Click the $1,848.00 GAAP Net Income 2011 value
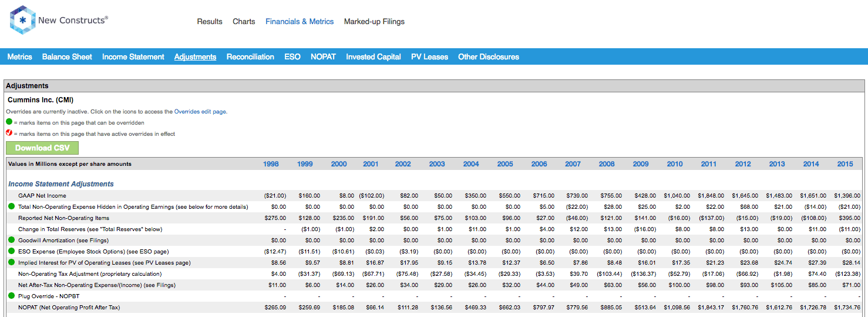Image resolution: width=868 pixels, height=317 pixels. click(711, 195)
